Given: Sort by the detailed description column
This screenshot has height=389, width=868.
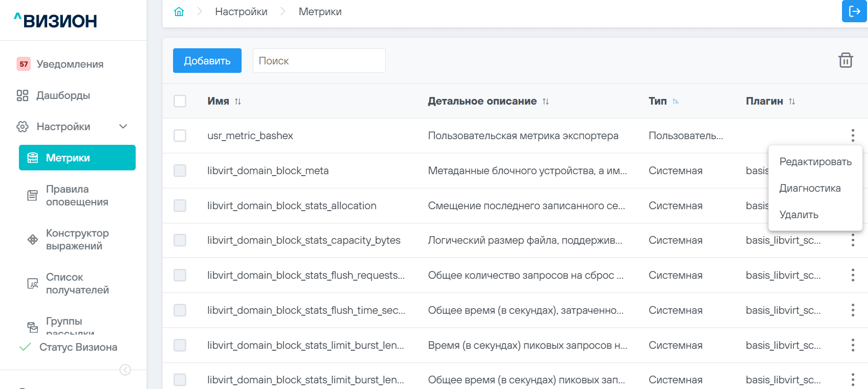Looking at the screenshot, I should click(x=546, y=101).
